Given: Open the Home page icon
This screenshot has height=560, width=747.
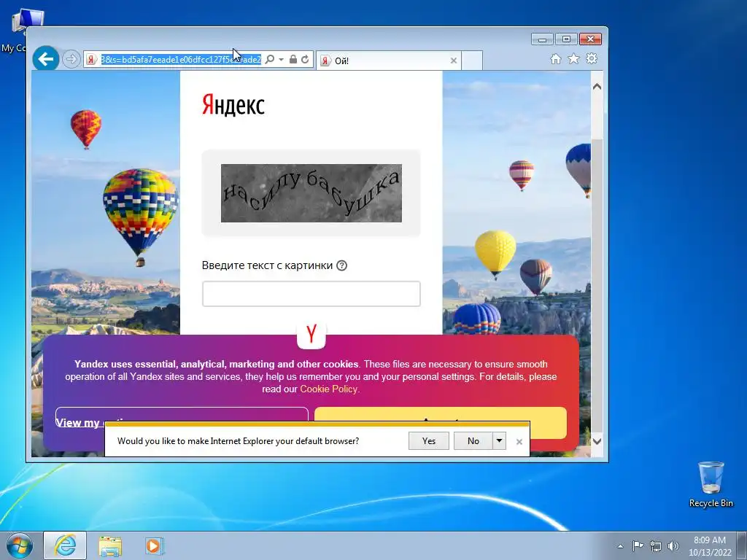Looking at the screenshot, I should click(555, 58).
